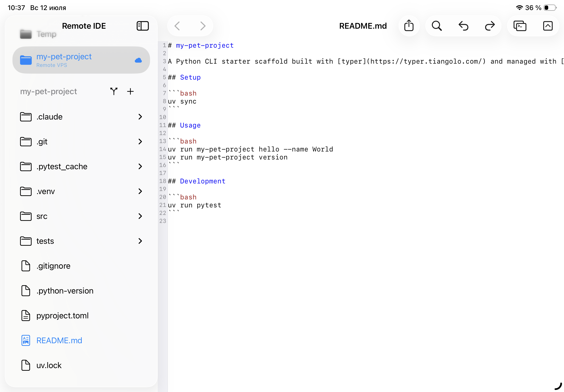Screen dimensions: 564x392
Task: Click the 'uv run my-pet-project version' line
Action: coord(228,157)
